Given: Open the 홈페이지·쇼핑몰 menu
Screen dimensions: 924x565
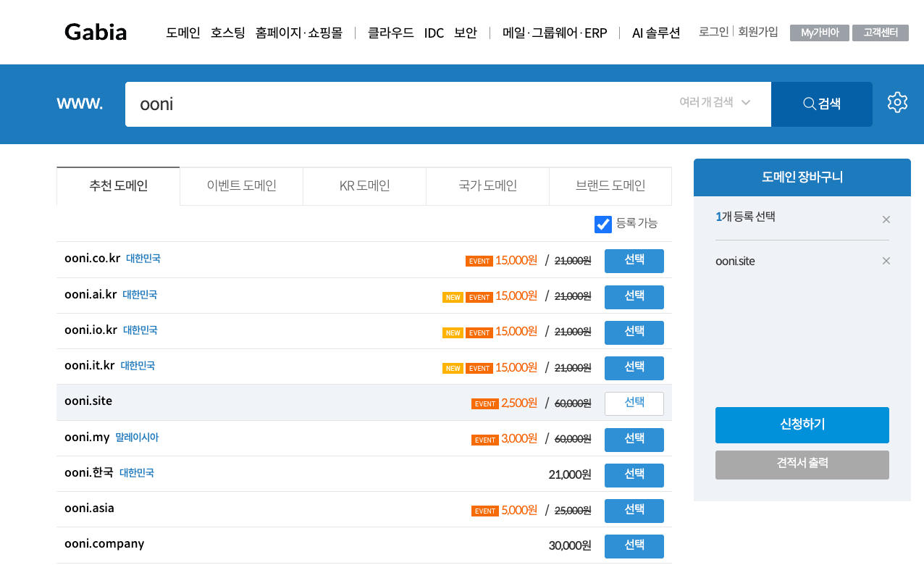Looking at the screenshot, I should pos(299,33).
